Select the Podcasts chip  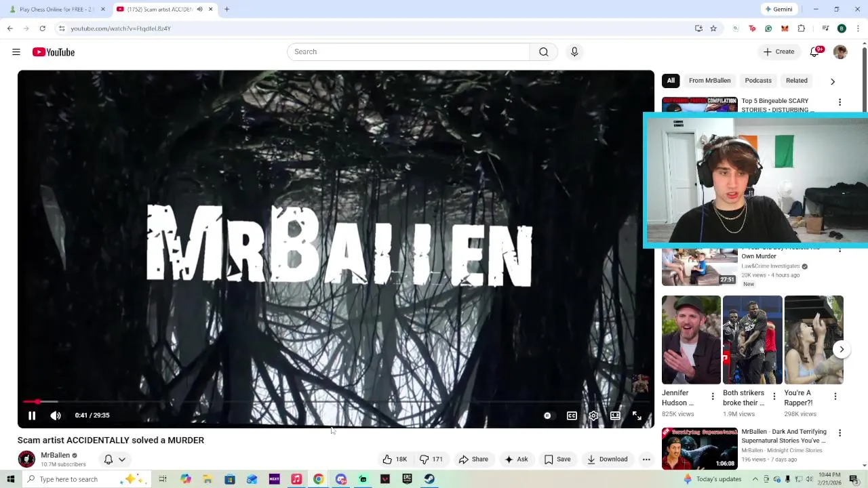[x=758, y=81]
